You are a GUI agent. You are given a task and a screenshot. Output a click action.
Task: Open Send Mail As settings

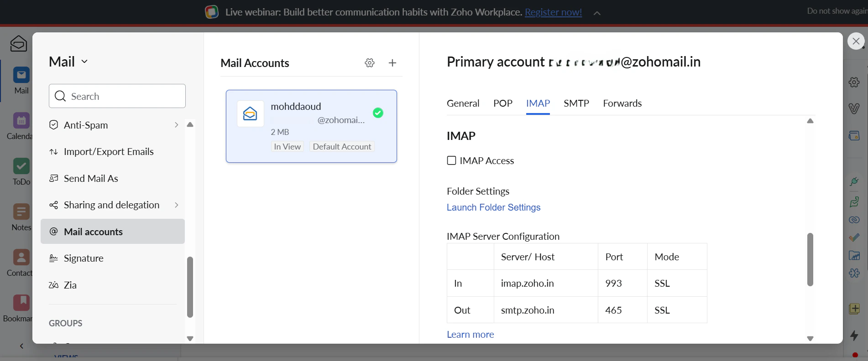click(x=113, y=178)
